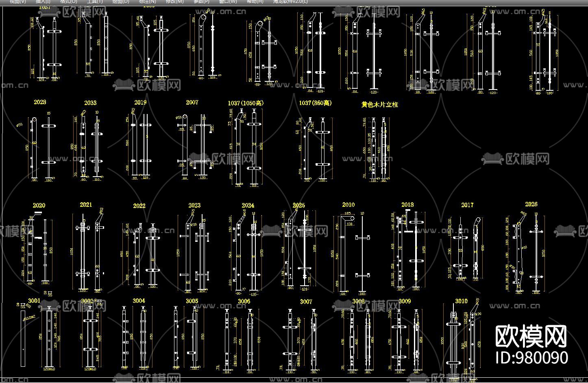
Task: Select the label text 2017
Action: (467, 205)
